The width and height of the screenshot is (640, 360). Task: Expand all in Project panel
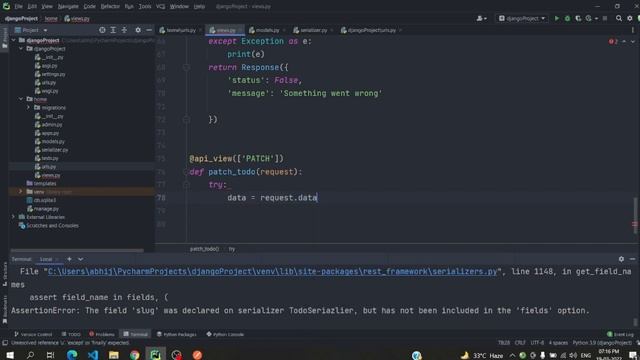113,30
